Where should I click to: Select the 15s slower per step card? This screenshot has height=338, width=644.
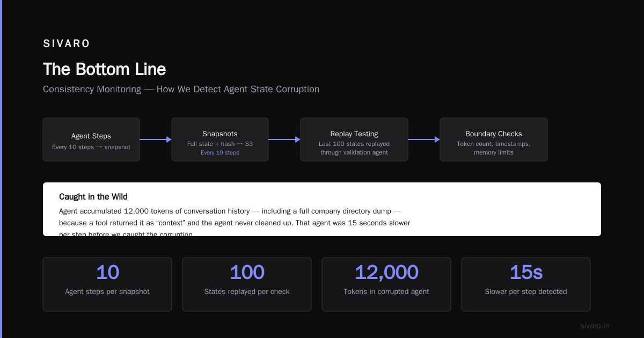(526, 284)
